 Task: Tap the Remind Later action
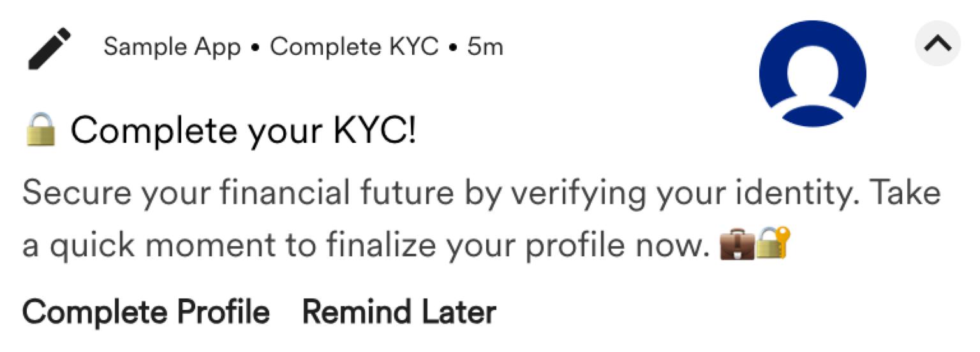[x=399, y=312]
